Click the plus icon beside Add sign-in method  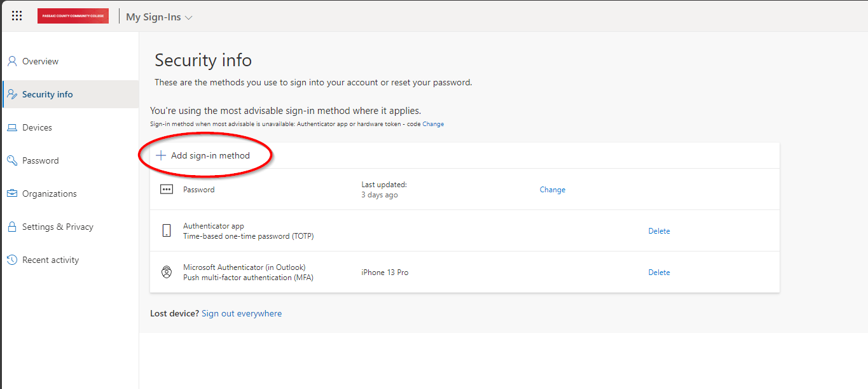(161, 155)
